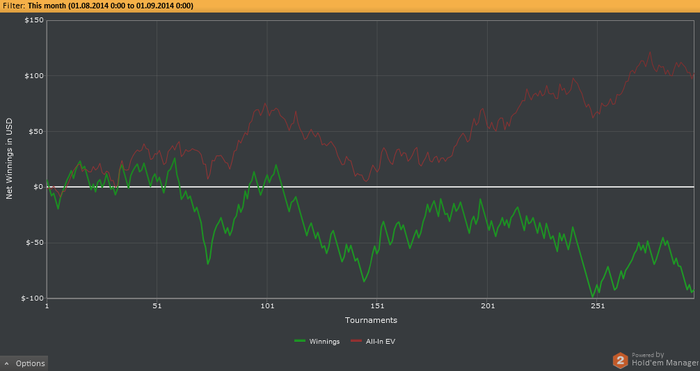Click the red All-In EV legend line
Viewport: 700px width, 371px height.
(356, 342)
